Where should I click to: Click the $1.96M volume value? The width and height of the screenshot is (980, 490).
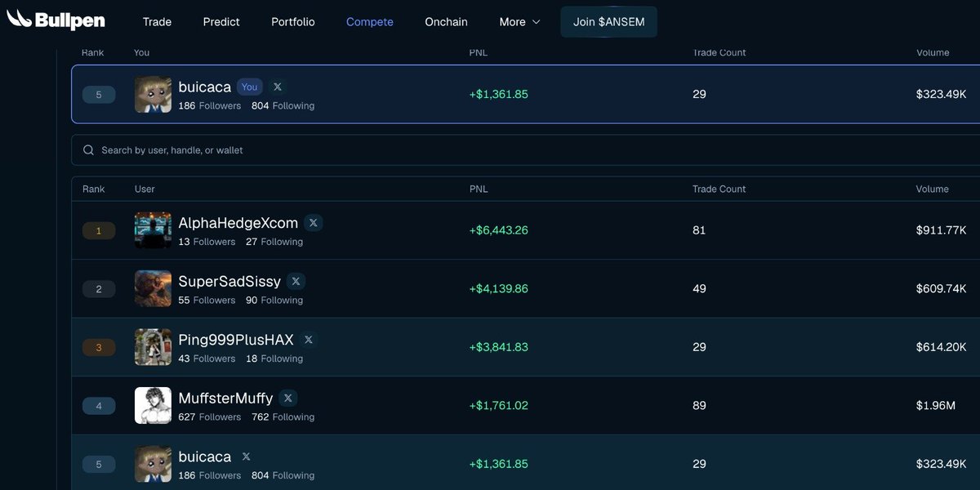[x=936, y=405]
